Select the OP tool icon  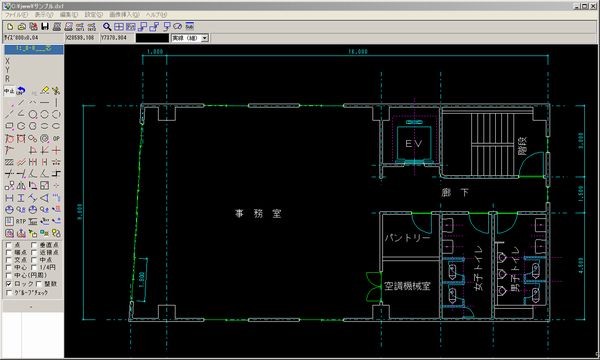tap(56, 138)
